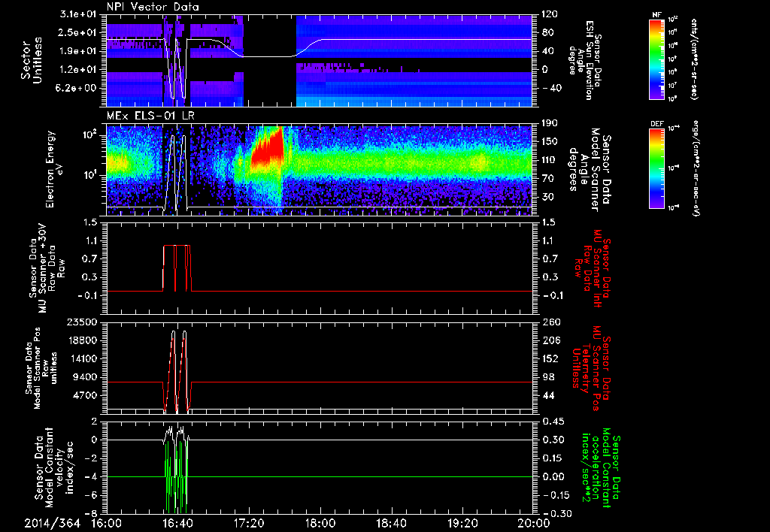Click the 16:00 time axis tick label
Viewport: 770px width, 532px height.
[106, 523]
